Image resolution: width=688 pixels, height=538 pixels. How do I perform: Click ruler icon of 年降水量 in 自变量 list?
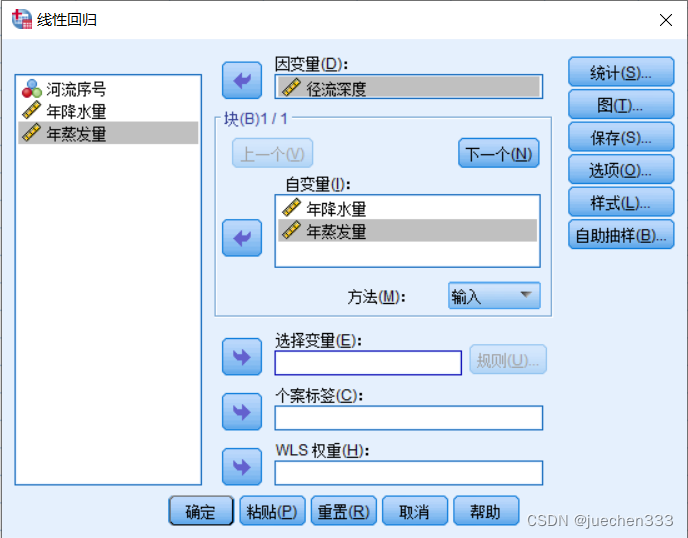[x=291, y=208]
